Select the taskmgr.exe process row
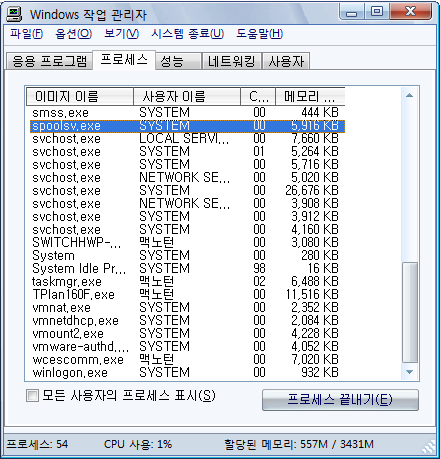Screen dimensions: 440x459 coord(186,282)
